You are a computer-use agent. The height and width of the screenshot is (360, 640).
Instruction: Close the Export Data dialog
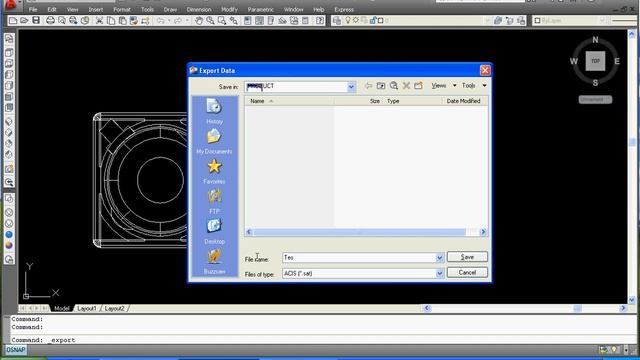pos(485,70)
